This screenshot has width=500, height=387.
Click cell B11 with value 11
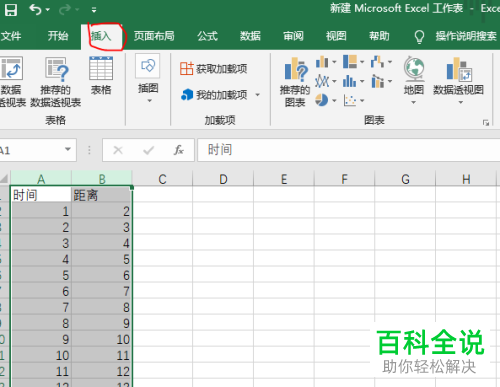point(102,355)
